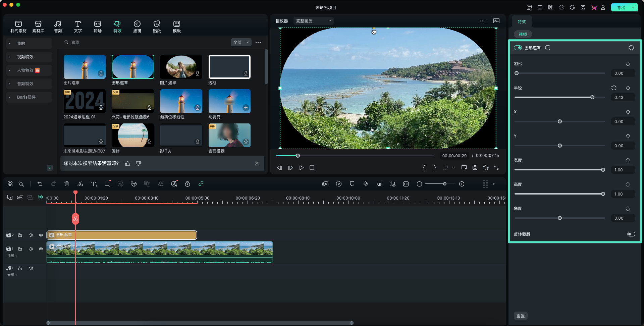Click the 半径 radius slider handle
644x326 pixels.
[x=592, y=97]
